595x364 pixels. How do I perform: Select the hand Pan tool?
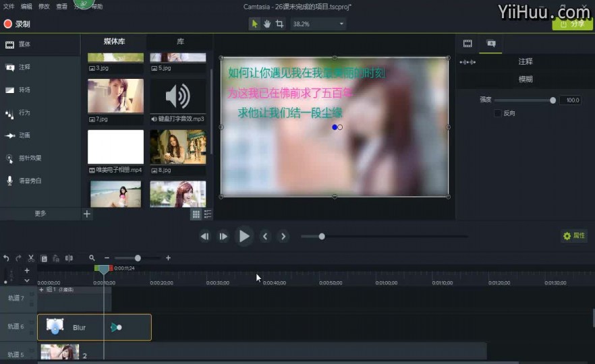tap(267, 24)
